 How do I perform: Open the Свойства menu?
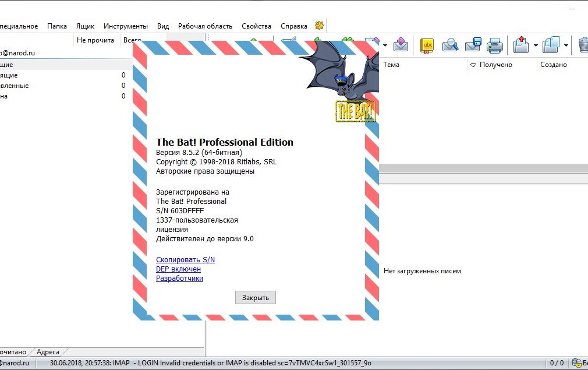[256, 26]
